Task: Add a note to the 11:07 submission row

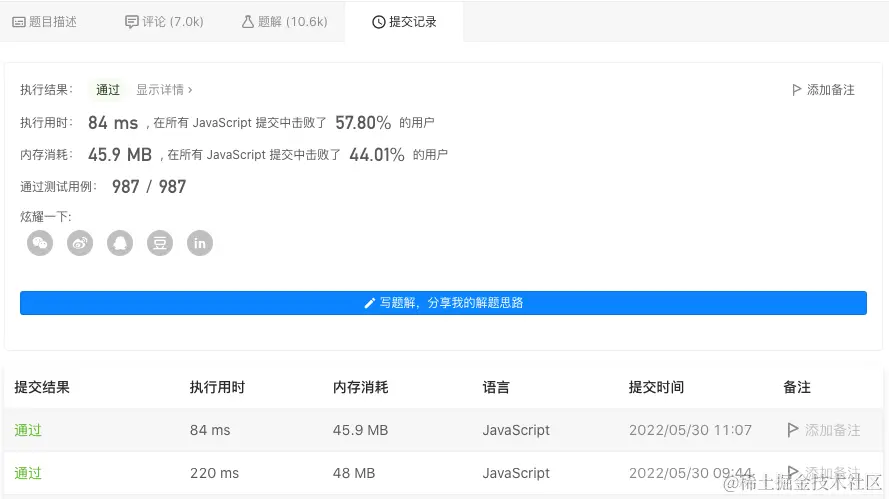Action: click(824, 430)
